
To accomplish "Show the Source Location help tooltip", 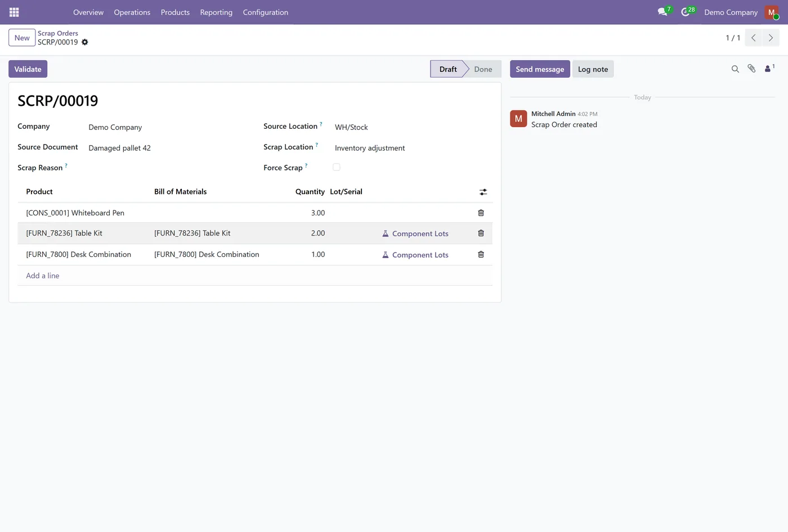I will point(321,124).
